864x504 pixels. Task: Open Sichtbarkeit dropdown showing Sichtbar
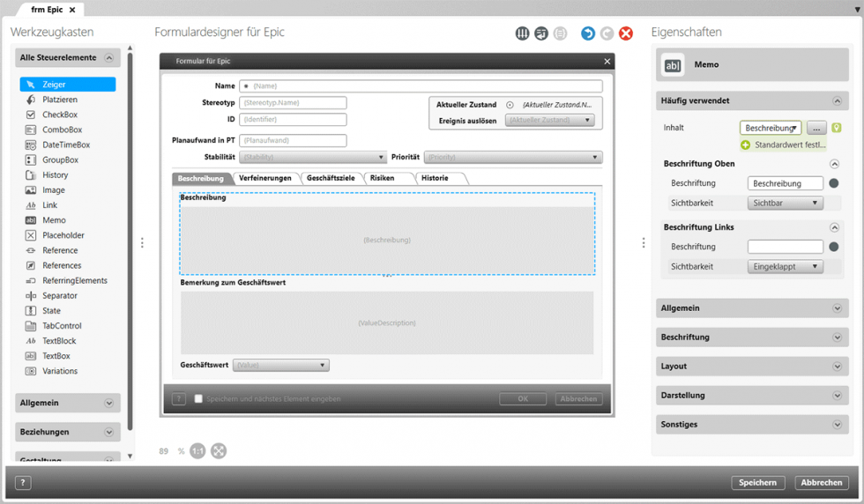coord(786,204)
